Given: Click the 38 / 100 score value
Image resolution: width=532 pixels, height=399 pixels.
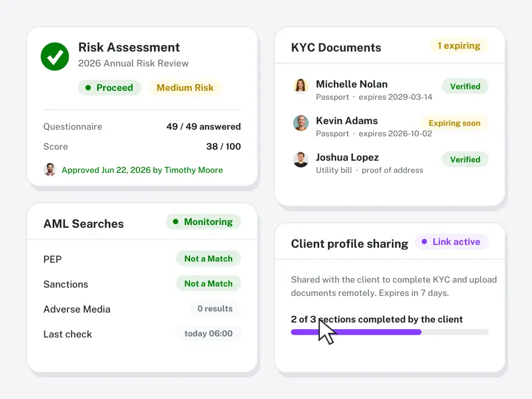Looking at the screenshot, I should (x=223, y=146).
